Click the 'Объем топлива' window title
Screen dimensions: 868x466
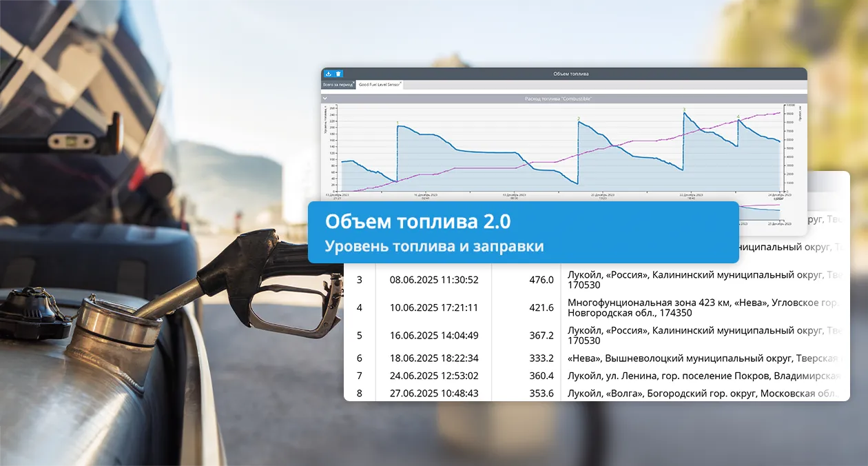point(571,74)
